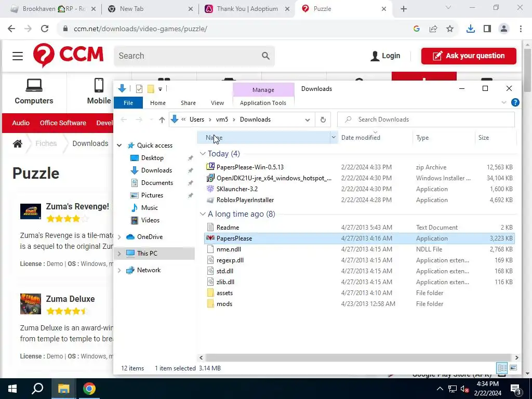Collapse the Quick access tree node
Image resolution: width=532 pixels, height=399 pixels.
coord(119,145)
